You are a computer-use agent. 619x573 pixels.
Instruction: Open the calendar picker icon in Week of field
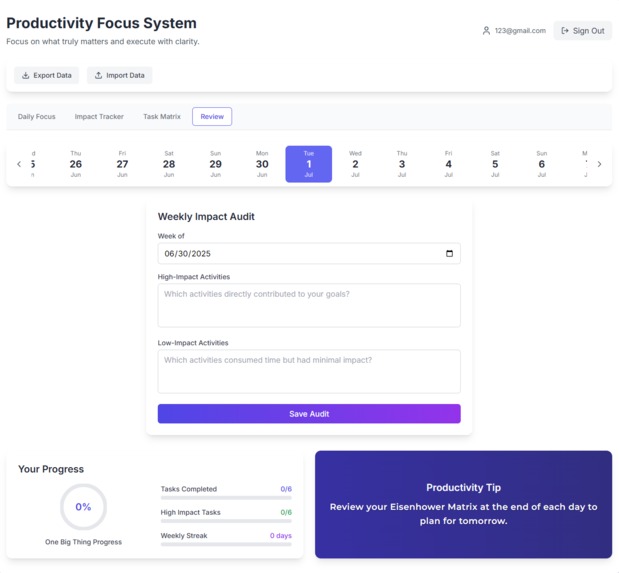pos(449,253)
